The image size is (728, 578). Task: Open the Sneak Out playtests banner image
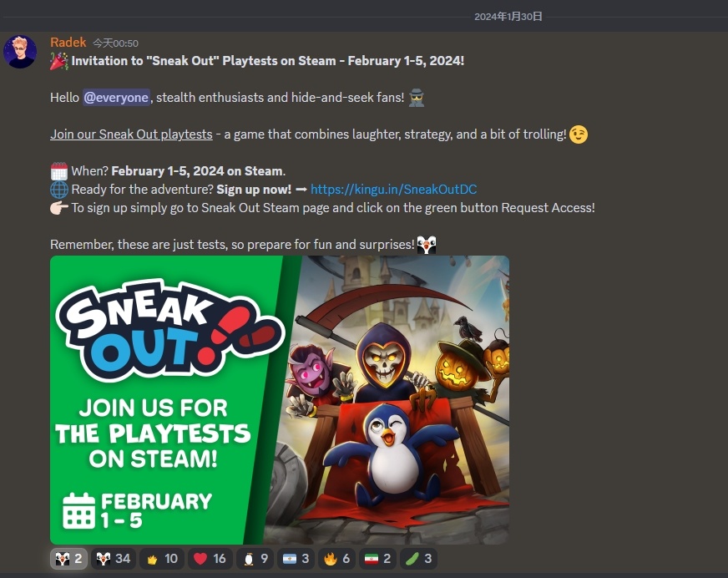coord(280,399)
